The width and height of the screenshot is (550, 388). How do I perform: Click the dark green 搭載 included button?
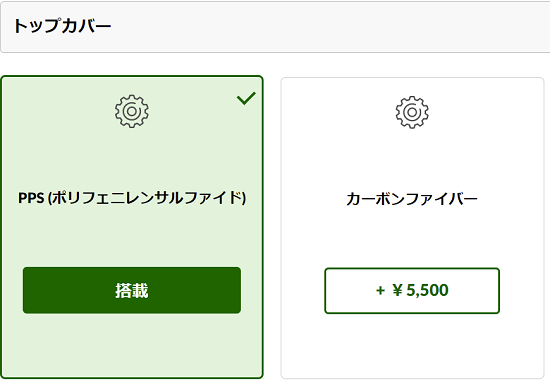coord(132,290)
